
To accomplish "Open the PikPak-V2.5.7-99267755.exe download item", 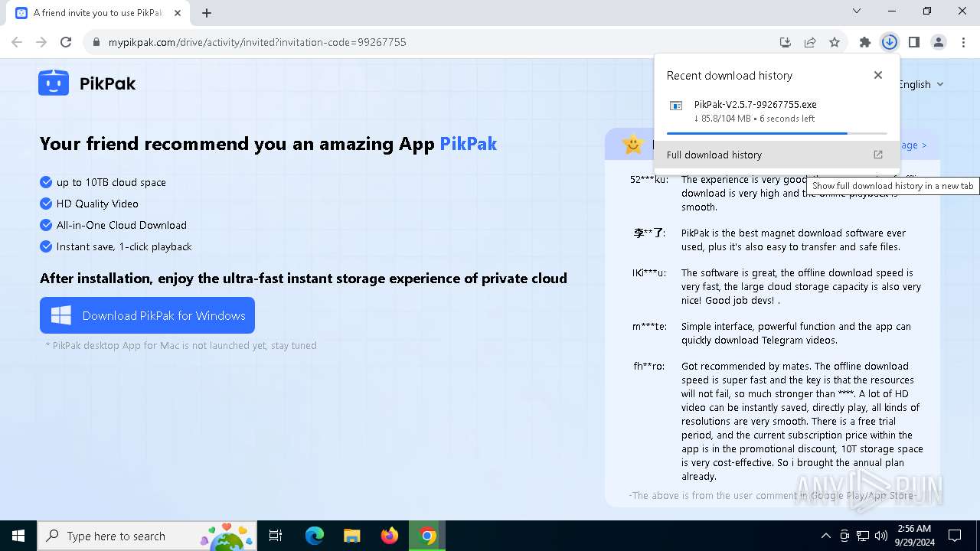I will coord(777,112).
